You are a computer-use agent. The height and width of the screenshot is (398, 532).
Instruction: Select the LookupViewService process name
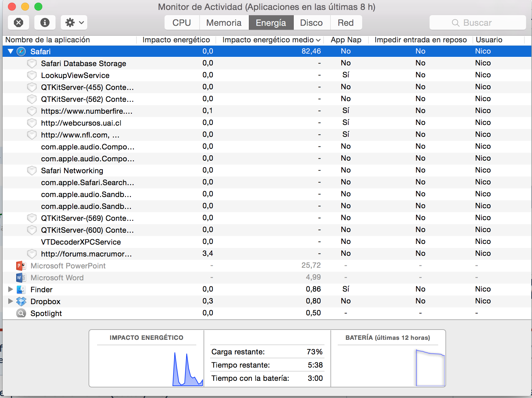[x=75, y=75]
